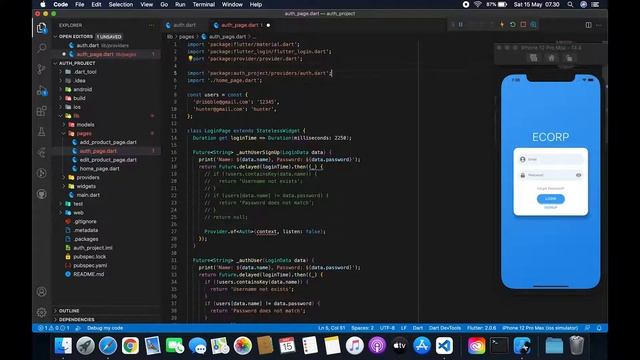Open the Extensions view
This screenshot has height=360, width=640.
(x=42, y=111)
